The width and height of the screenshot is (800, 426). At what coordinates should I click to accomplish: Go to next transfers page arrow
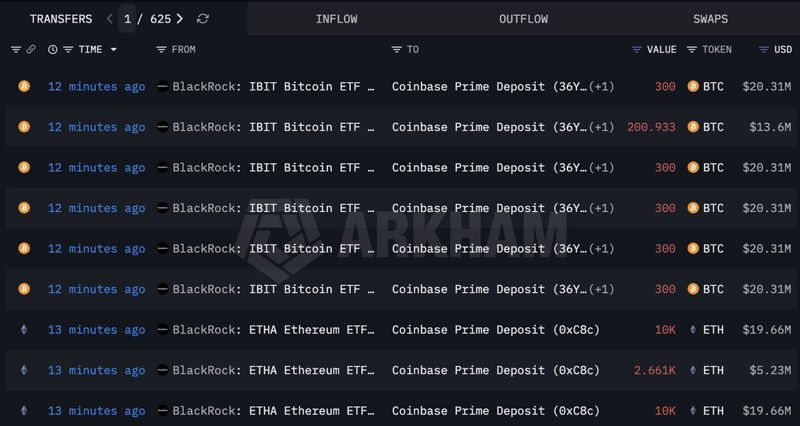point(180,19)
